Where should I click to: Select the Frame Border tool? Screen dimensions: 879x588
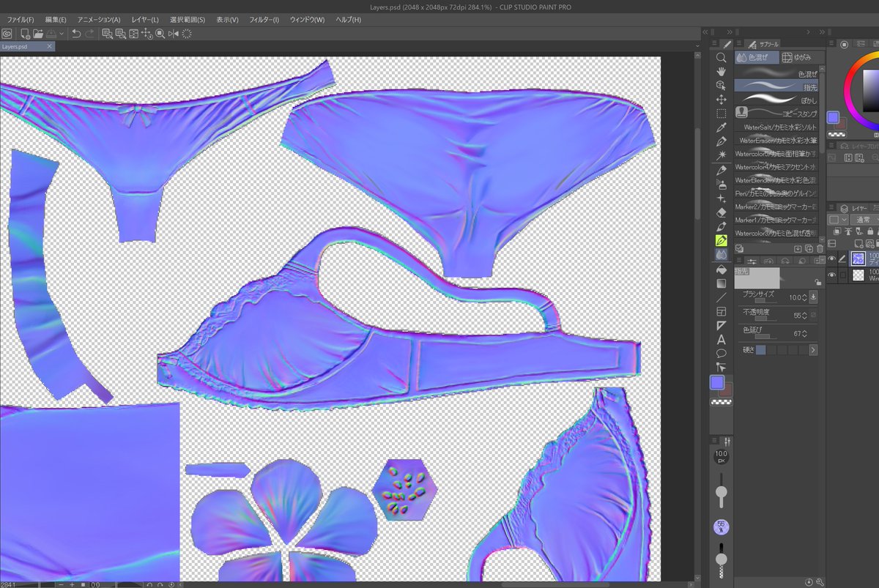(x=721, y=311)
